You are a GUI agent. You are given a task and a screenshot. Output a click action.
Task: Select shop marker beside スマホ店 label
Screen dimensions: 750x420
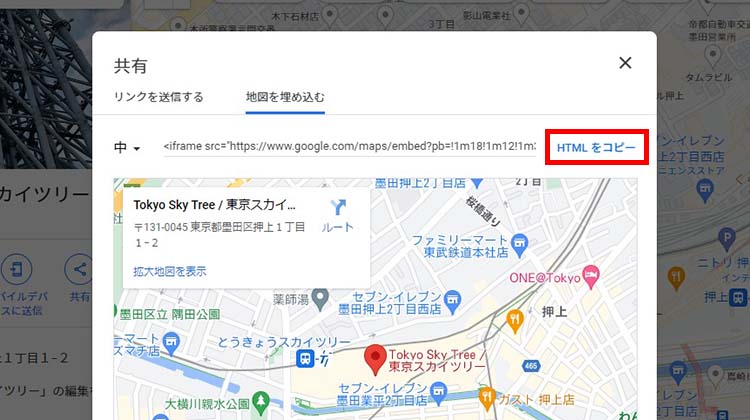(x=171, y=342)
